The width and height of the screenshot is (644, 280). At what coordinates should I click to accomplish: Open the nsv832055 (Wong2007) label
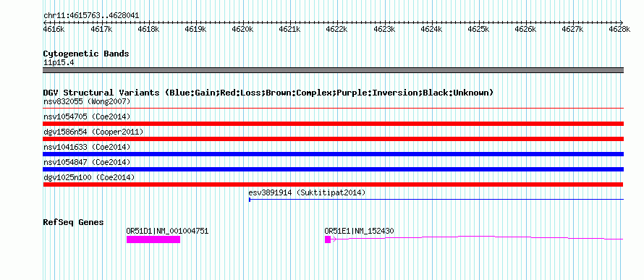click(87, 101)
